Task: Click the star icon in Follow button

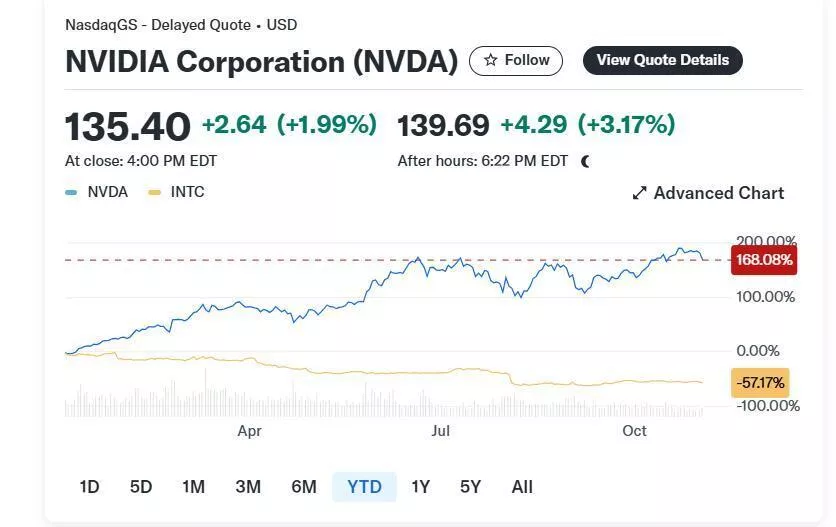Action: point(490,60)
